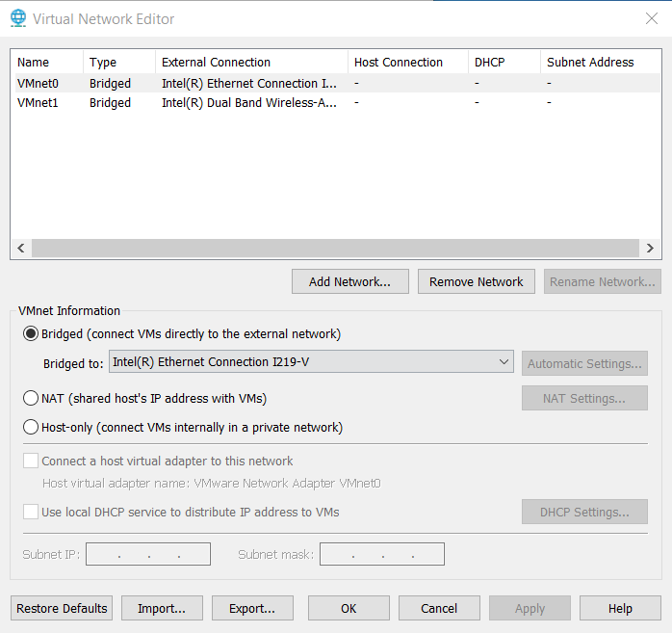Click the DHCP column header

click(504, 63)
